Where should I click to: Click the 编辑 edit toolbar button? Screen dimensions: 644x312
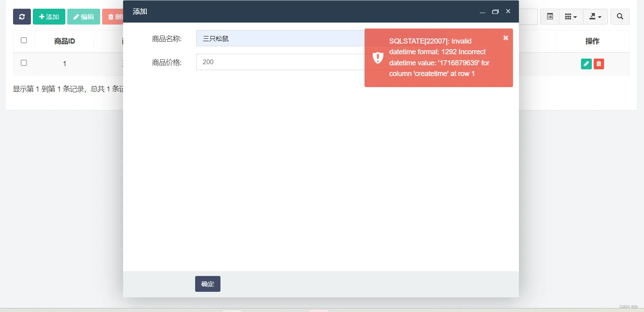(x=84, y=17)
